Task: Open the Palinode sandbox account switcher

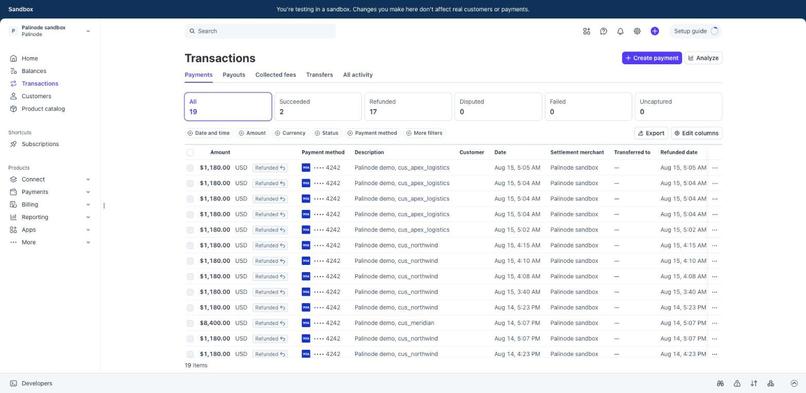Action: click(x=50, y=31)
